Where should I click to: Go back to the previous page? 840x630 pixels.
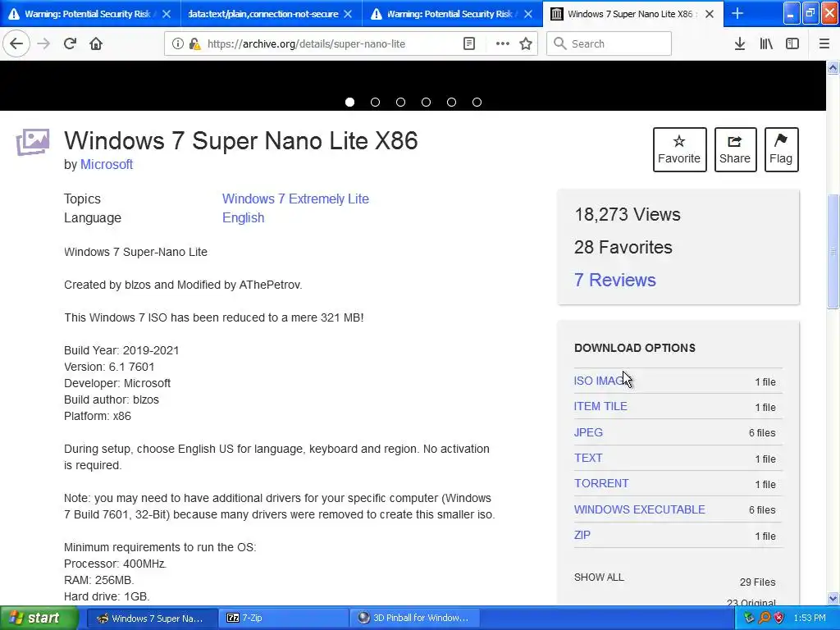pos(16,44)
